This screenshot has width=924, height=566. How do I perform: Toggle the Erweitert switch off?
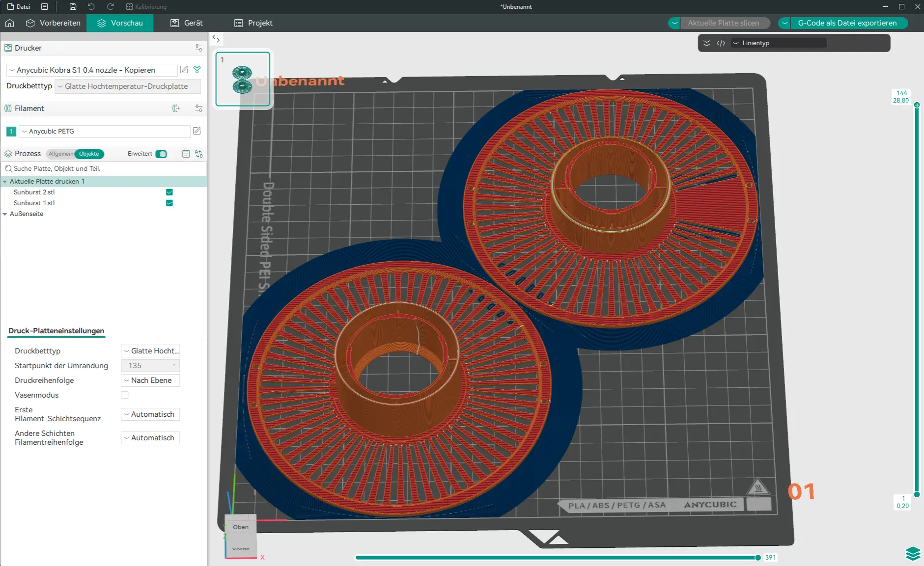[x=161, y=154]
